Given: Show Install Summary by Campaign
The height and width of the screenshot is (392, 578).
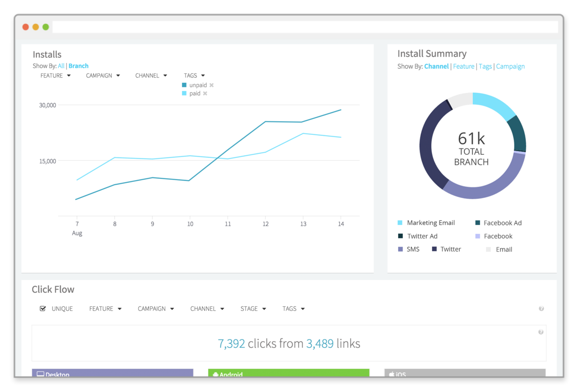Looking at the screenshot, I should pos(510,66).
